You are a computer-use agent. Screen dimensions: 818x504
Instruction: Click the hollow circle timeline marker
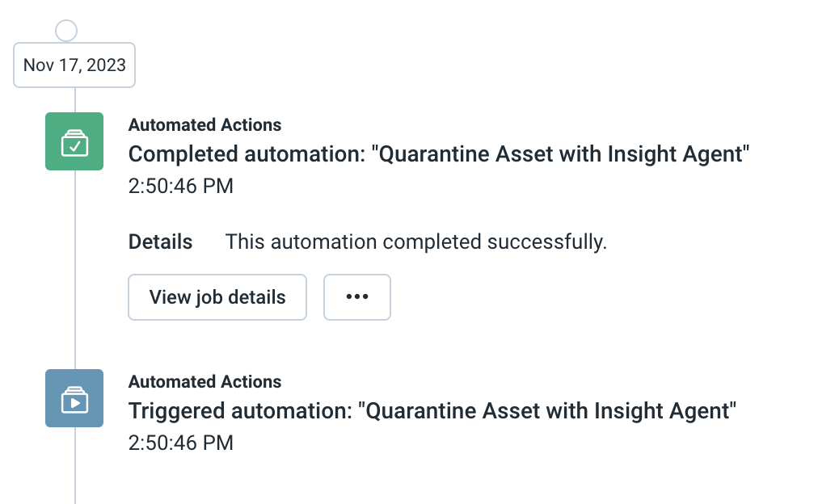coord(66,31)
